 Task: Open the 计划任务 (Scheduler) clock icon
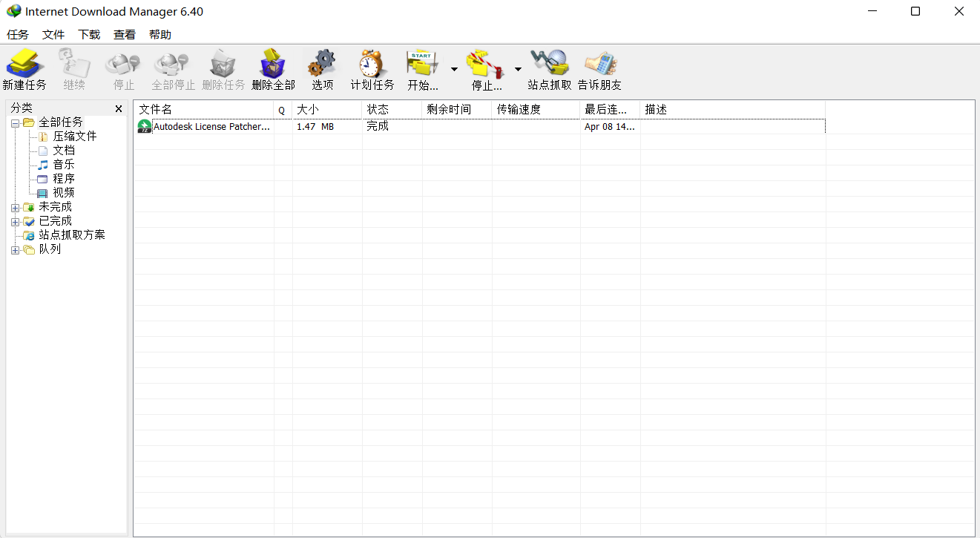pyautogui.click(x=372, y=70)
